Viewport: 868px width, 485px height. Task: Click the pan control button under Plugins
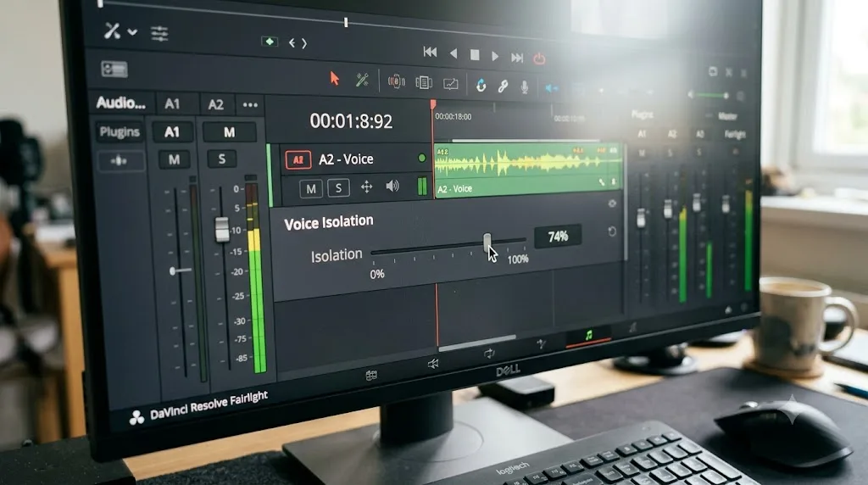[x=120, y=161]
